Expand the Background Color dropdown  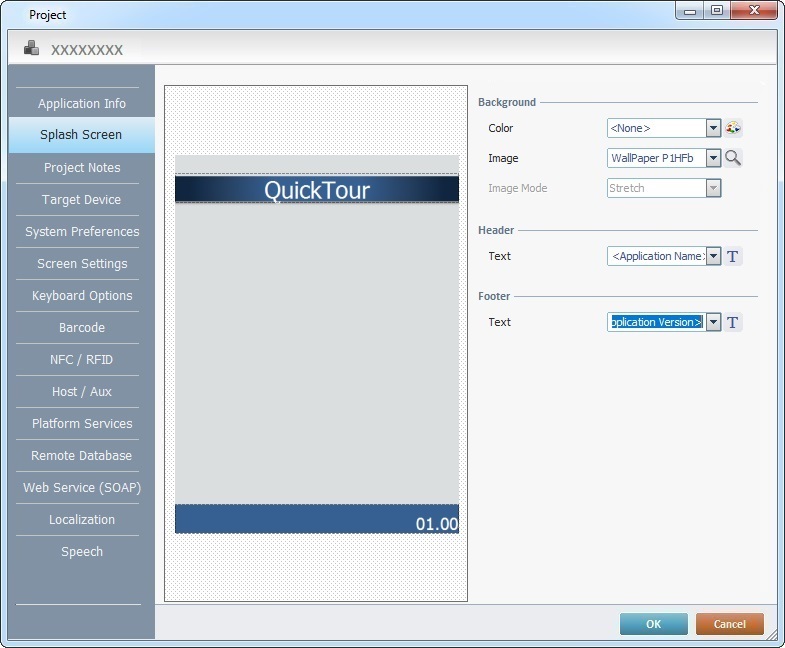click(x=713, y=128)
